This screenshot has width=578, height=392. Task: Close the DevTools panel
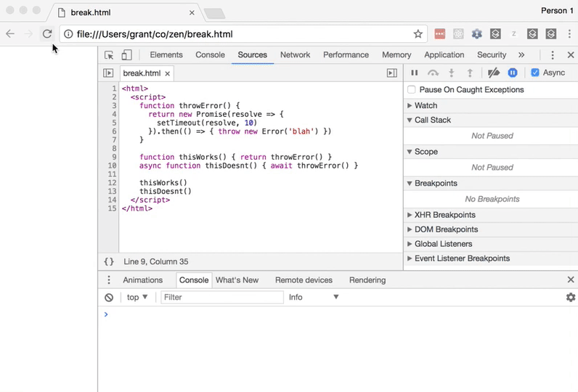(571, 55)
